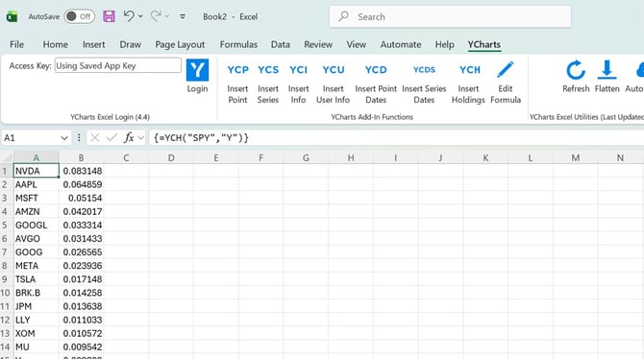Click YCDS Insert Series Dates button

[424, 84]
